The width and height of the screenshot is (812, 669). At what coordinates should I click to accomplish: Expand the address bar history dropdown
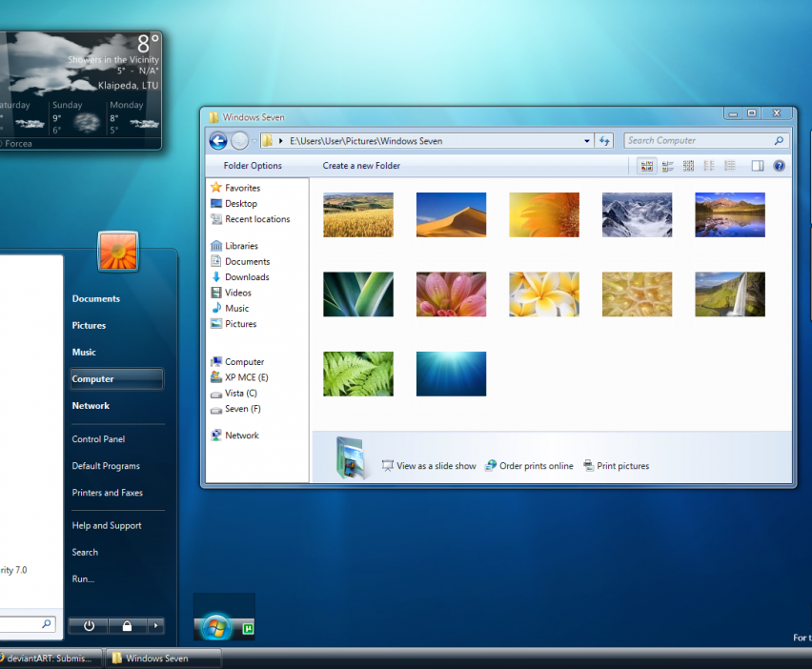(587, 141)
